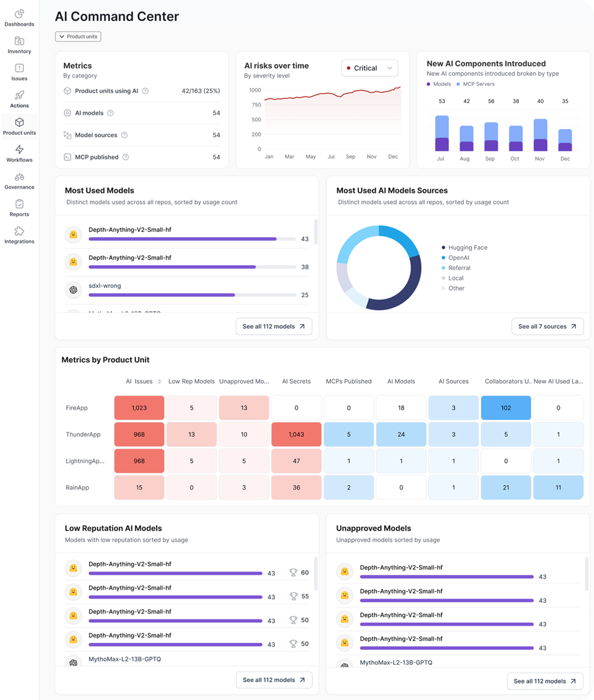Open Governance scales icon
Image resolution: width=594 pixels, height=700 pixels.
coord(19,177)
